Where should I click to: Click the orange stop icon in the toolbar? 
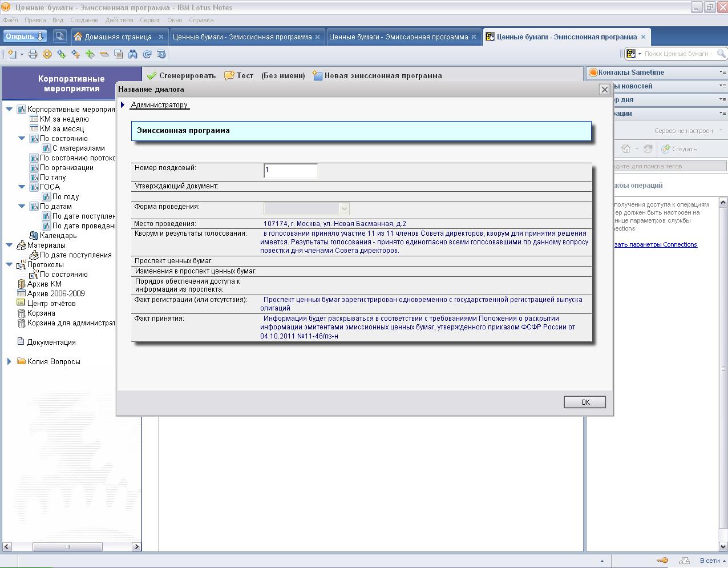pos(47,54)
